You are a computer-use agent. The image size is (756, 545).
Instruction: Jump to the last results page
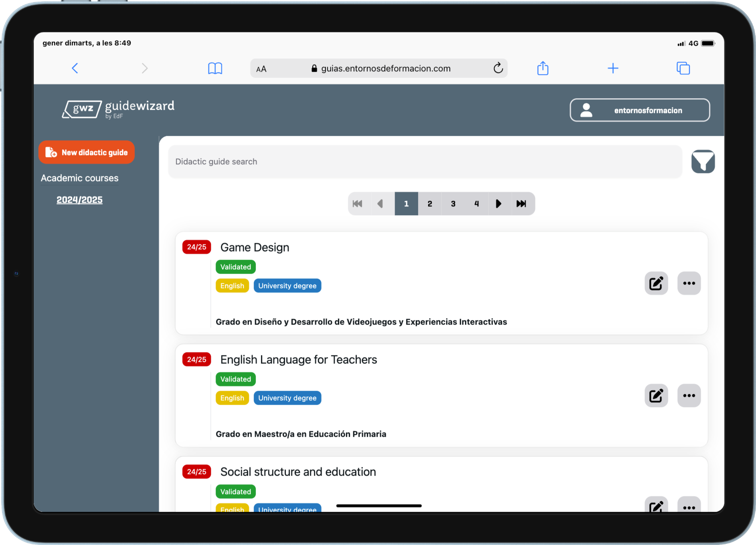click(522, 204)
